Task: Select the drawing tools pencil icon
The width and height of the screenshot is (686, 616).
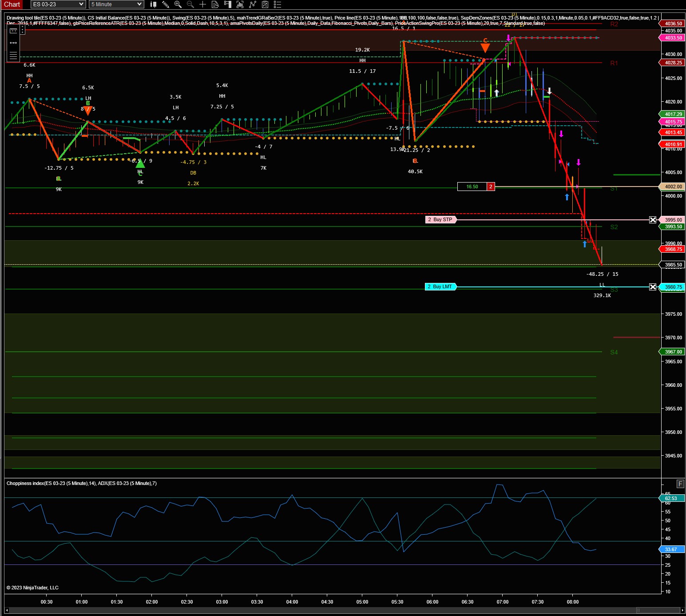Action: pos(166,4)
